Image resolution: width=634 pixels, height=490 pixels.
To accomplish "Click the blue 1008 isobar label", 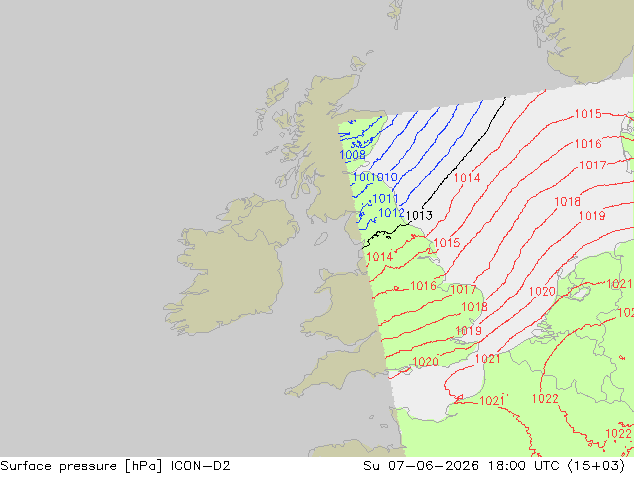I will 352,155.
